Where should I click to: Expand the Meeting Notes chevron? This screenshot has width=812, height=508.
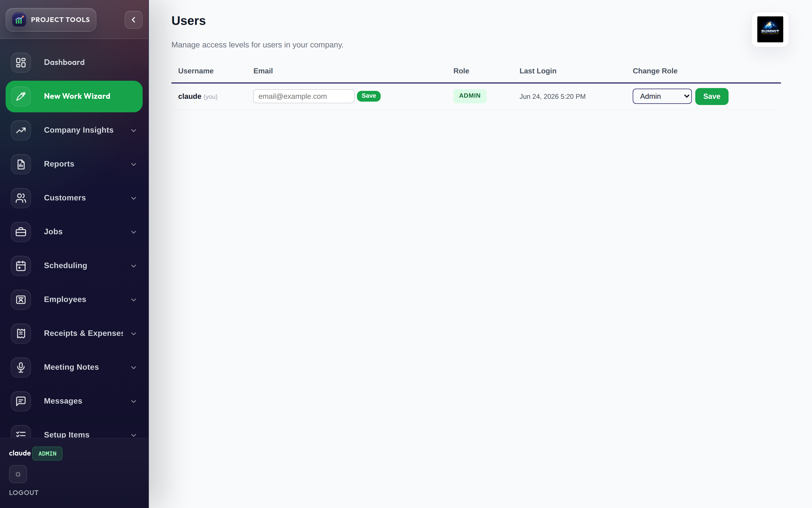134,367
